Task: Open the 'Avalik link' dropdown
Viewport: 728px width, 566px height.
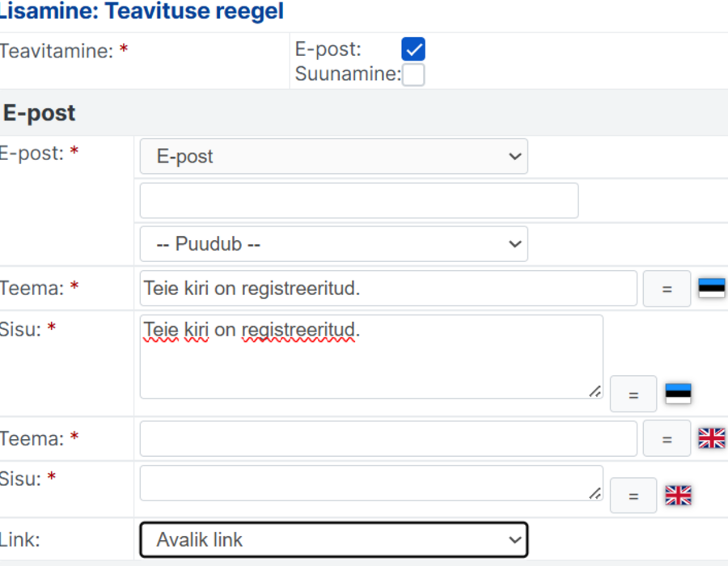Action: [334, 539]
